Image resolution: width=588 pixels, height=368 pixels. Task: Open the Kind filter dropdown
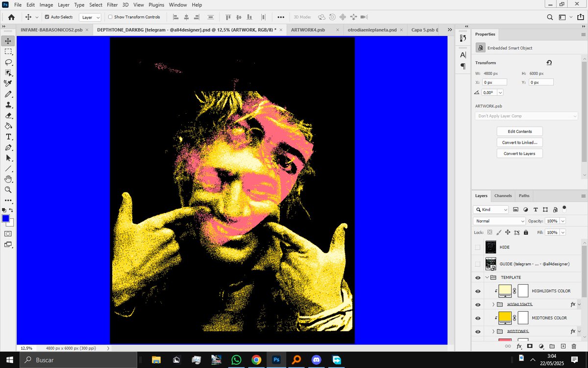491,210
